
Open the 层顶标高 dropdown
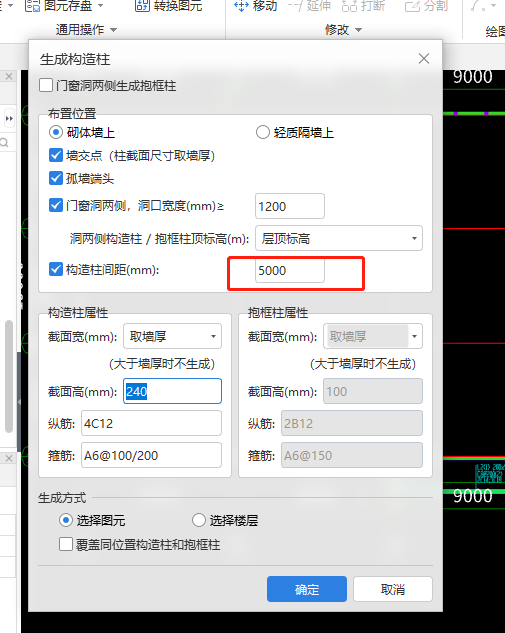coord(339,239)
